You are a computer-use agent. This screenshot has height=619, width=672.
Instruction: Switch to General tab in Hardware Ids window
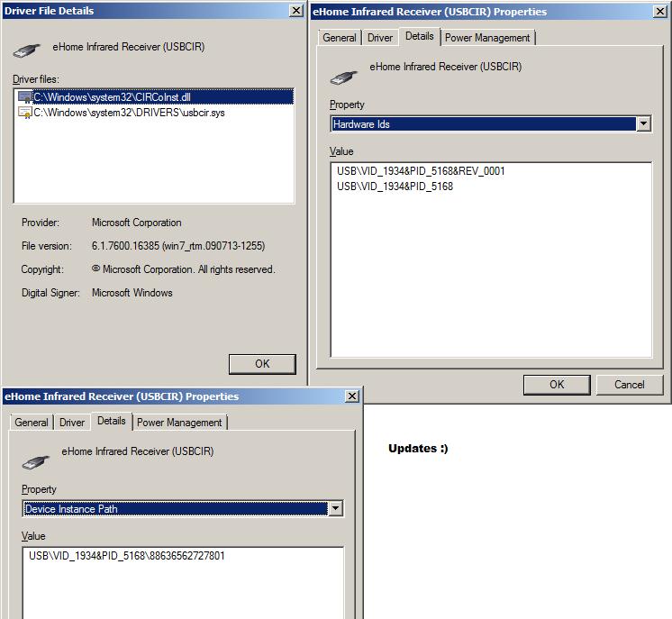[x=340, y=38]
